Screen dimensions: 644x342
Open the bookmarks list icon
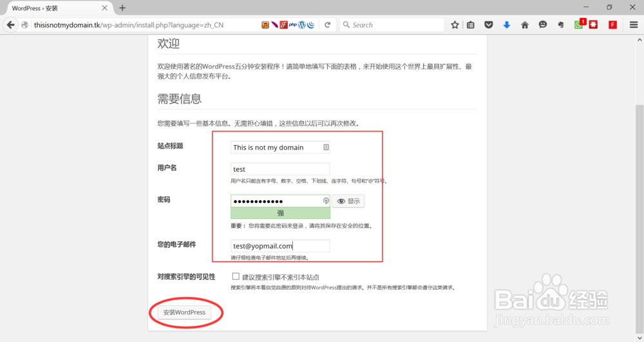point(471,25)
